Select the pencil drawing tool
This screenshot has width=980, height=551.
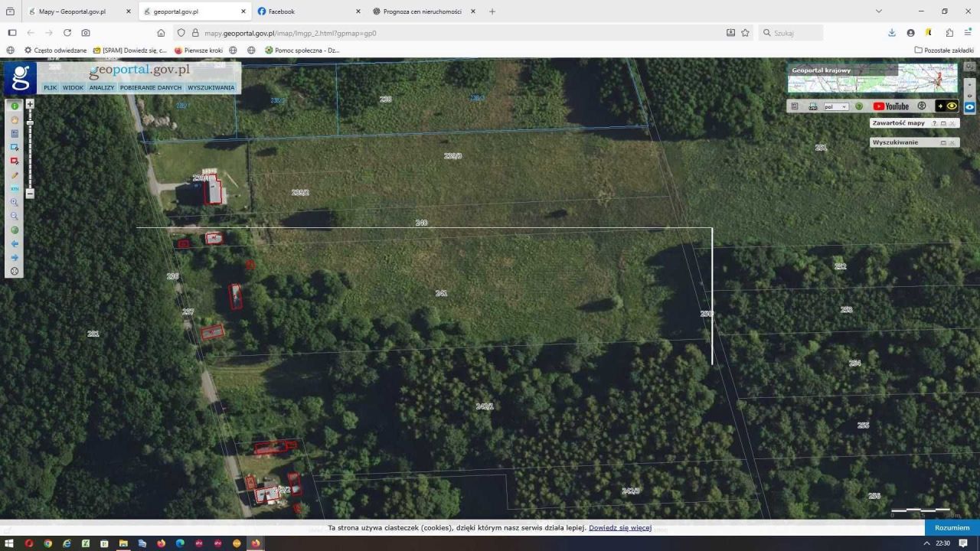(15, 175)
